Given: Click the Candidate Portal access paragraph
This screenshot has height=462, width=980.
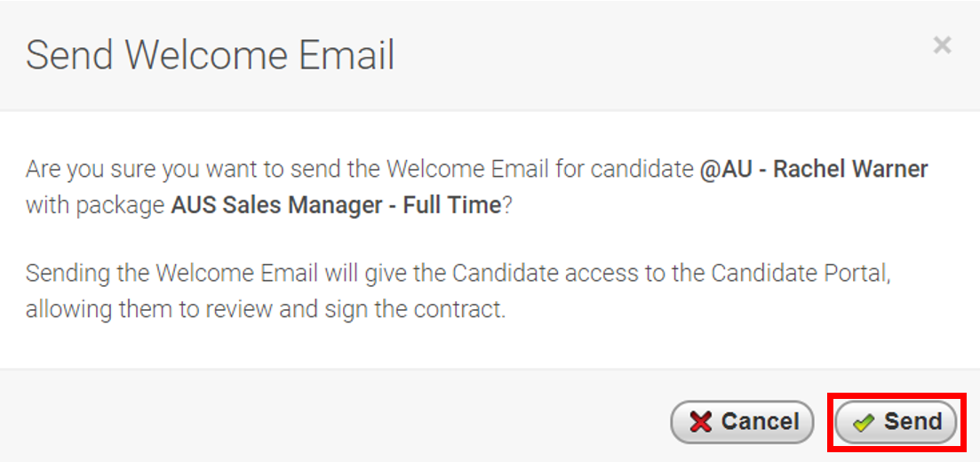Looking at the screenshot, I should pyautogui.click(x=458, y=291).
